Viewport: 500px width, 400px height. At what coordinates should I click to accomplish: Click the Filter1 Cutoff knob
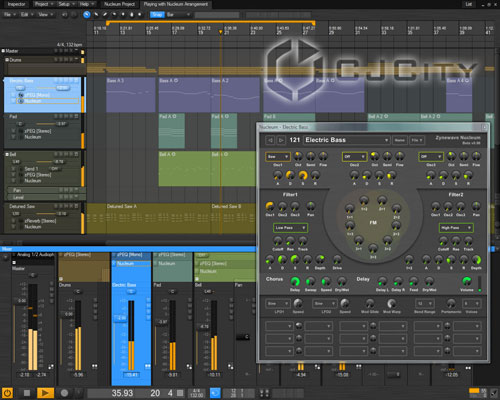coord(277,241)
